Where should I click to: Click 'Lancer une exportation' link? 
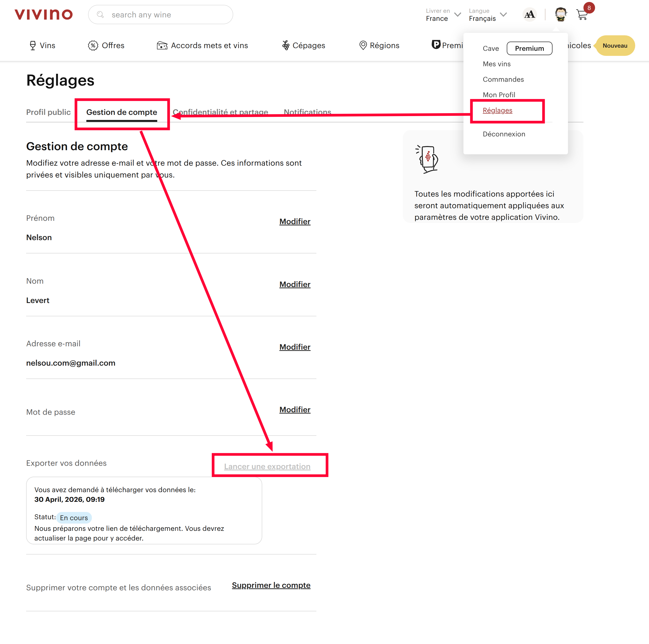pos(267,466)
